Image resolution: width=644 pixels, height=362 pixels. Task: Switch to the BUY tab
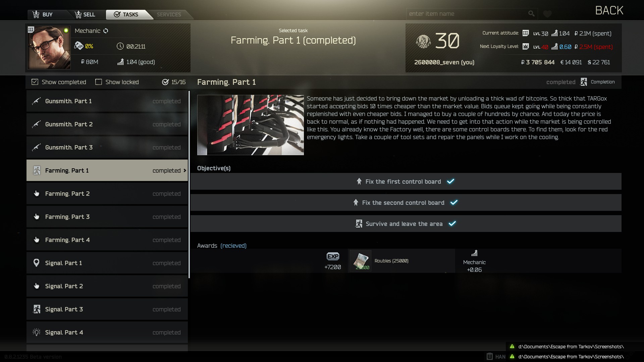43,14
